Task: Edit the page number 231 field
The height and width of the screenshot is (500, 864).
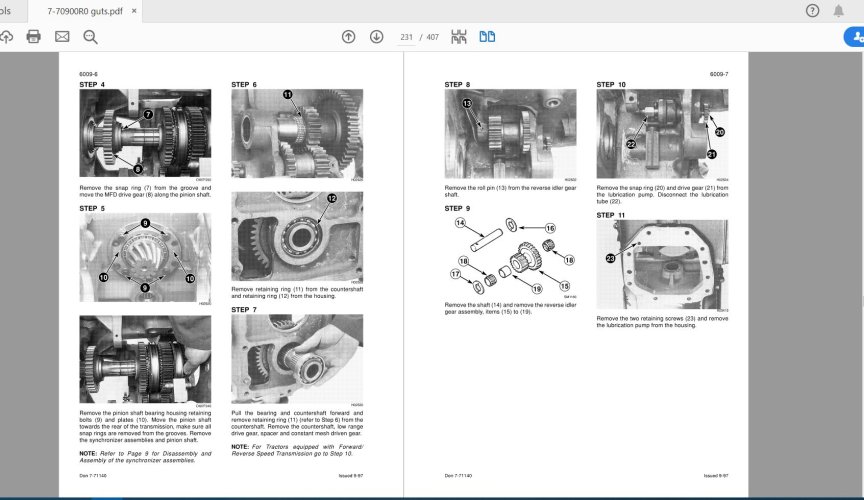Action: coord(406,37)
